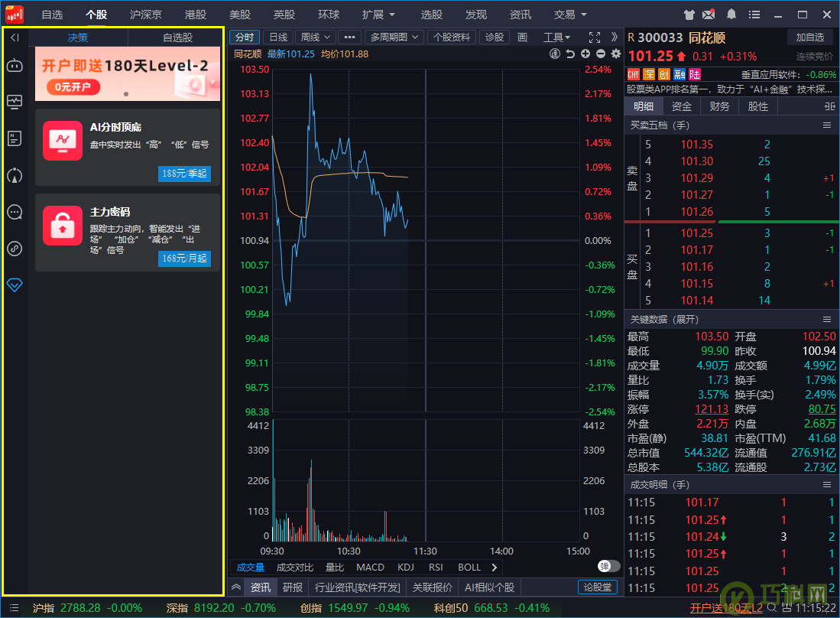840x618 pixels.
Task: Open the market monitor sidebar icon
Action: 15,102
